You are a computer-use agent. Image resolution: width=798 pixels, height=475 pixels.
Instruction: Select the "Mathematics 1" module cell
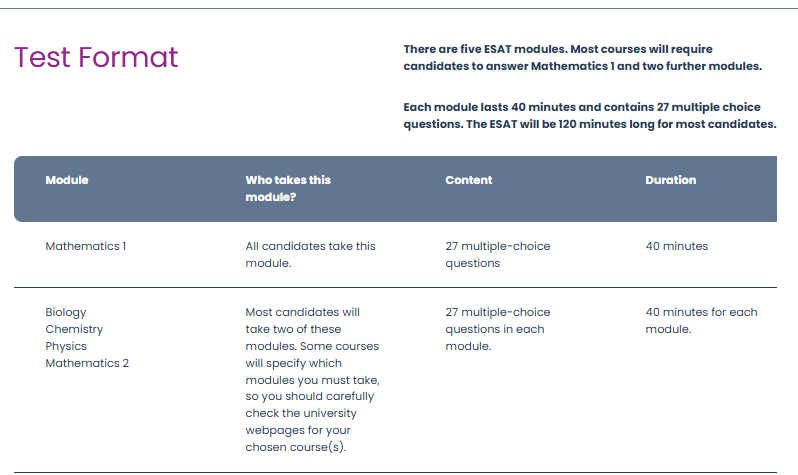(x=86, y=246)
